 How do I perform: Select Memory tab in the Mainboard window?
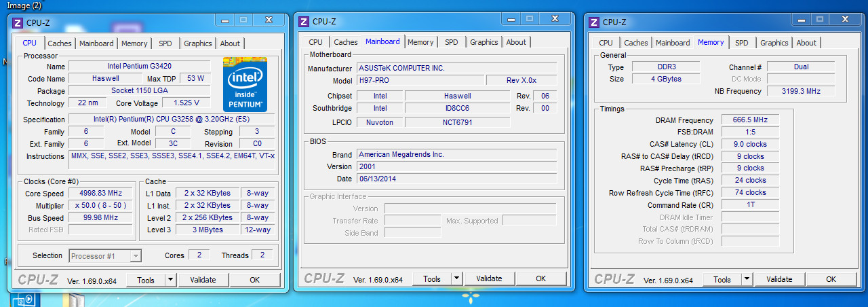click(x=420, y=42)
